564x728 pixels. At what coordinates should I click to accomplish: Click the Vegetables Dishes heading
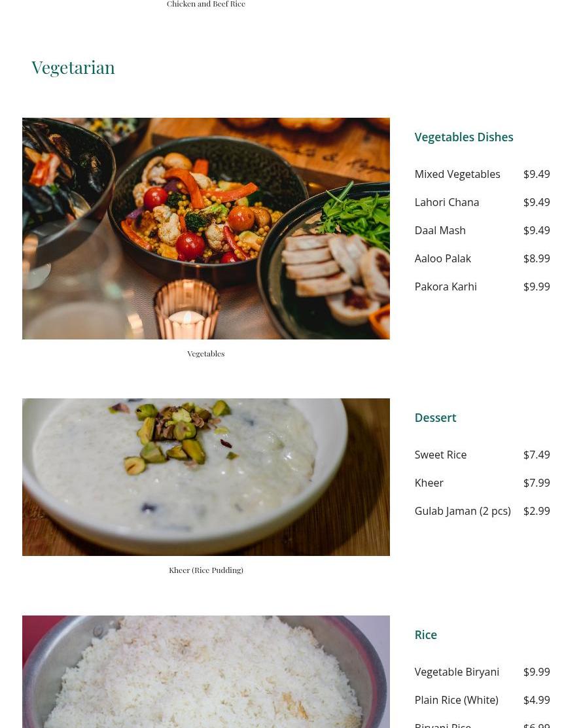(464, 137)
